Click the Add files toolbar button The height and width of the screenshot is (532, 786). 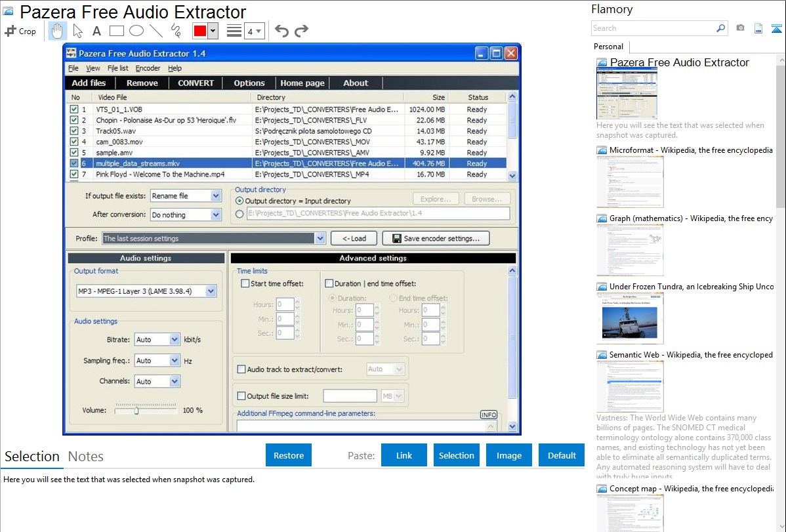(89, 83)
